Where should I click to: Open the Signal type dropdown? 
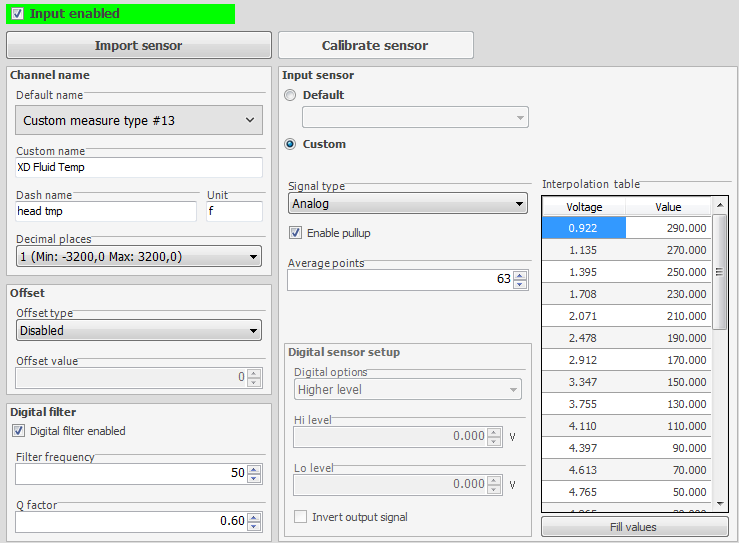tap(407, 204)
